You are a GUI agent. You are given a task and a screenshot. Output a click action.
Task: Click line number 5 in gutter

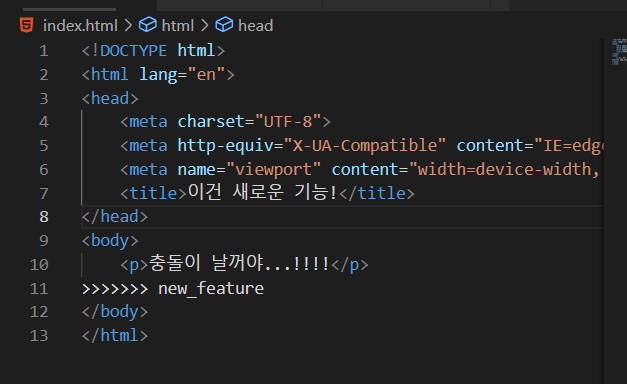pos(44,146)
